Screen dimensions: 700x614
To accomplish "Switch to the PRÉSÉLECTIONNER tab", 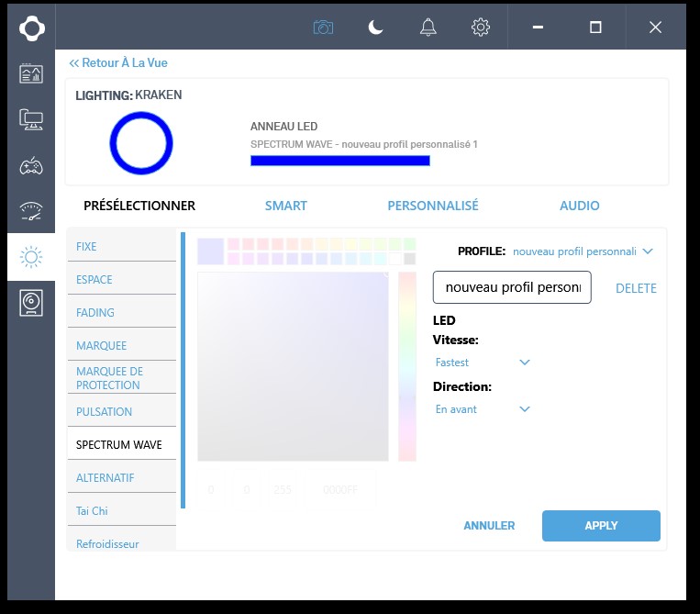I will tap(139, 206).
